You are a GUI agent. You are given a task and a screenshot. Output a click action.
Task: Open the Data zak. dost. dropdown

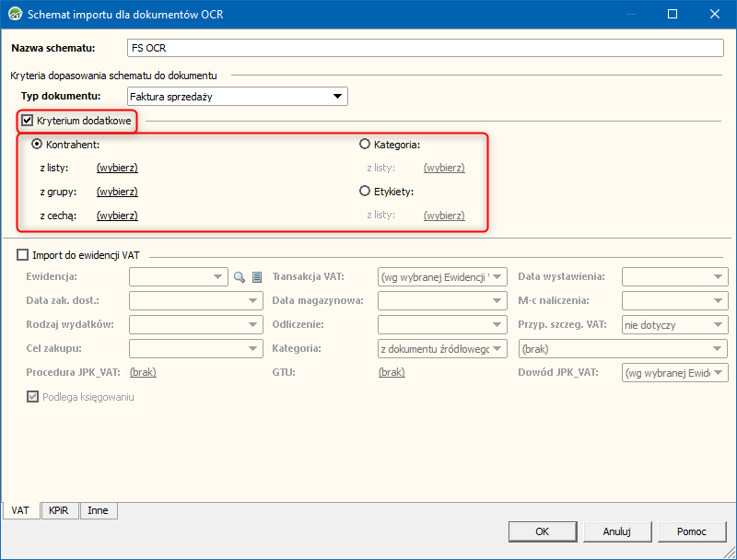coord(196,300)
